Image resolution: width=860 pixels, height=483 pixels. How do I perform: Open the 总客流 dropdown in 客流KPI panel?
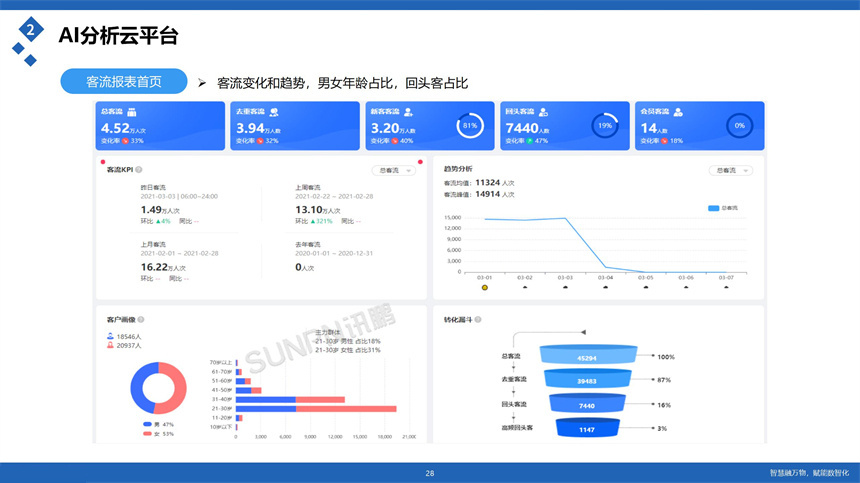(x=394, y=171)
